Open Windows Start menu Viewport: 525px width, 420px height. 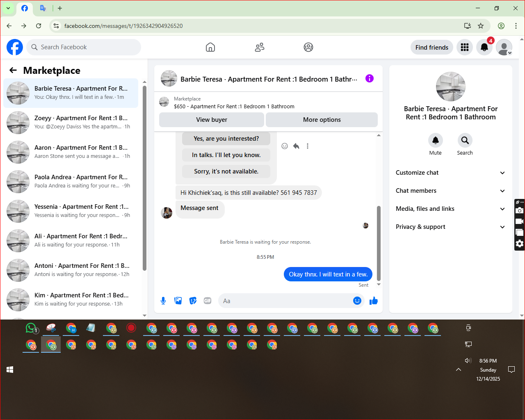[x=10, y=370]
